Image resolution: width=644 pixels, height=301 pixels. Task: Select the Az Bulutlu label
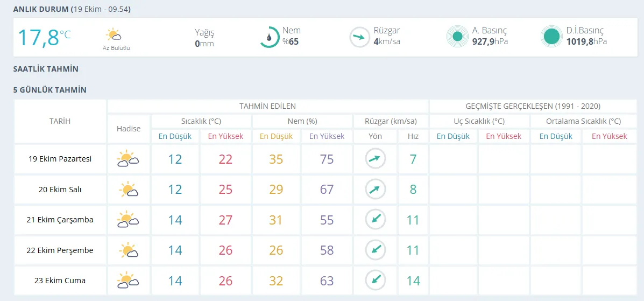(116, 48)
